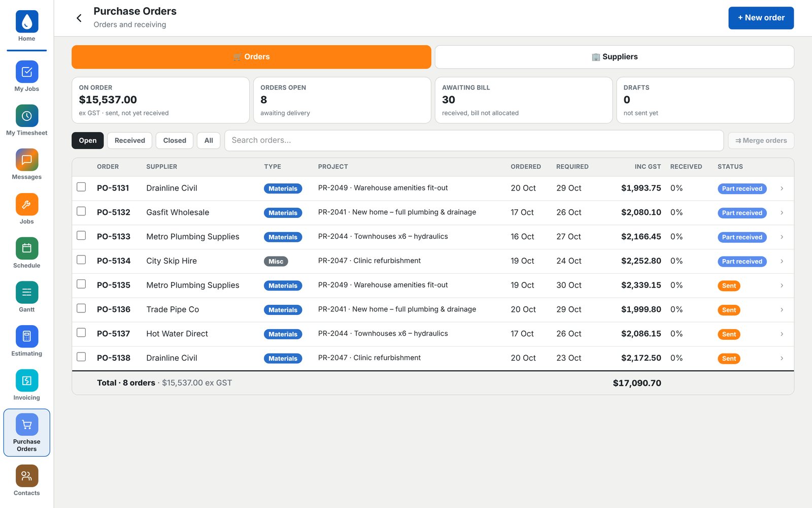812x508 pixels.
Task: Click the Awaiting Bill summary card
Action: [524, 100]
